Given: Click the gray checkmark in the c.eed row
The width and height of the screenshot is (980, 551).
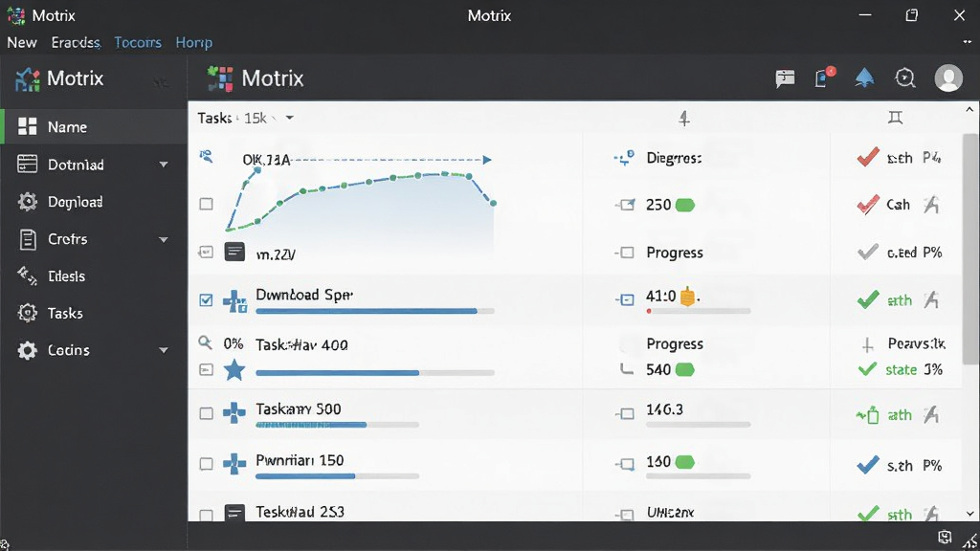Looking at the screenshot, I should click(867, 252).
